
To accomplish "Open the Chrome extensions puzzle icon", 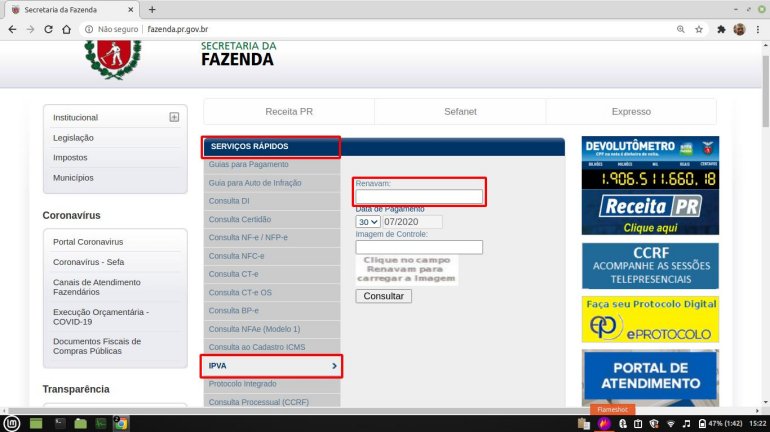I will [x=720, y=30].
